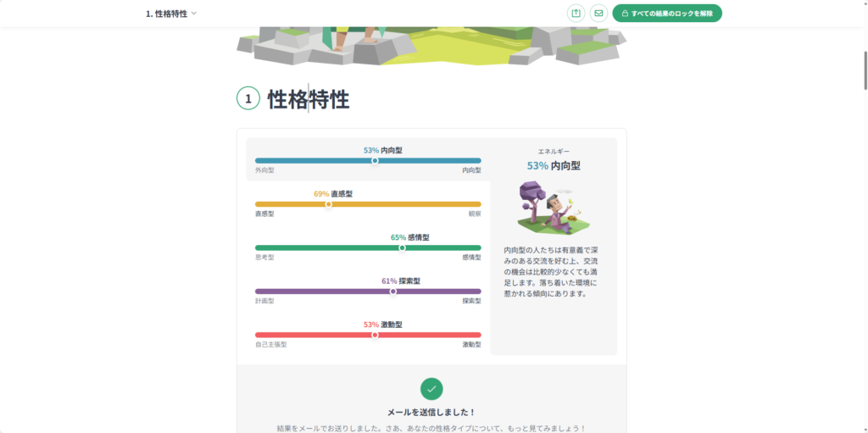
Task: Click すべての結果のロックを解除 button
Action: click(x=667, y=14)
